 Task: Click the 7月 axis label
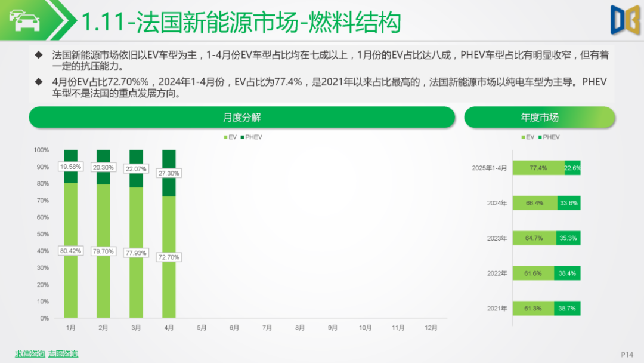point(267,328)
